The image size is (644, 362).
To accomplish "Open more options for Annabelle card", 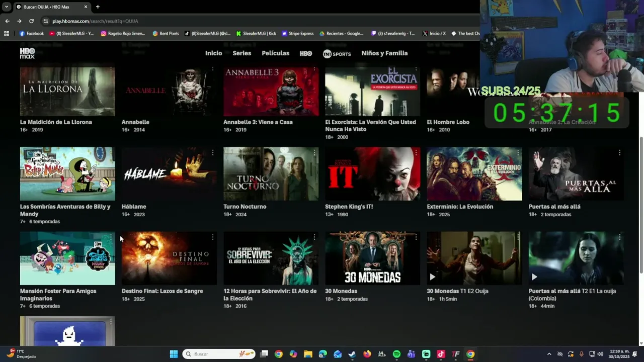I will tap(212, 69).
